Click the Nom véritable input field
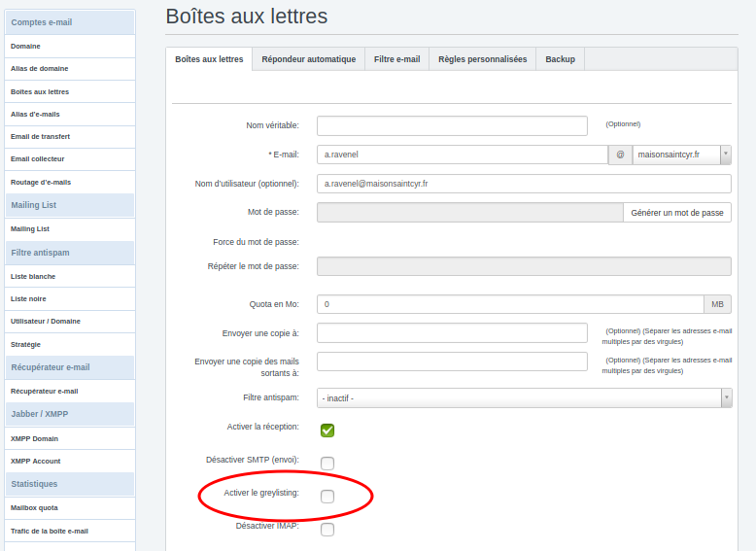756x551 pixels. click(x=452, y=125)
